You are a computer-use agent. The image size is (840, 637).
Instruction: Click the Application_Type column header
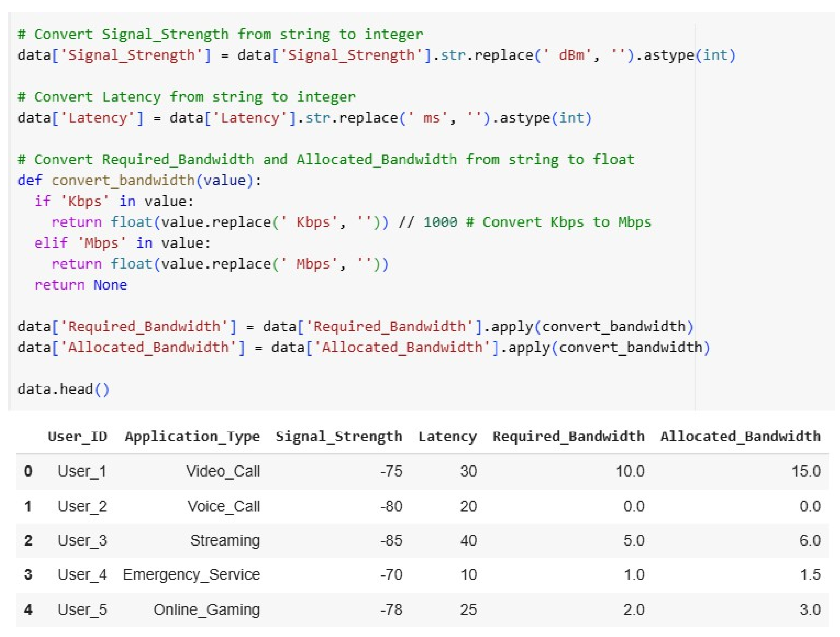[192, 436]
